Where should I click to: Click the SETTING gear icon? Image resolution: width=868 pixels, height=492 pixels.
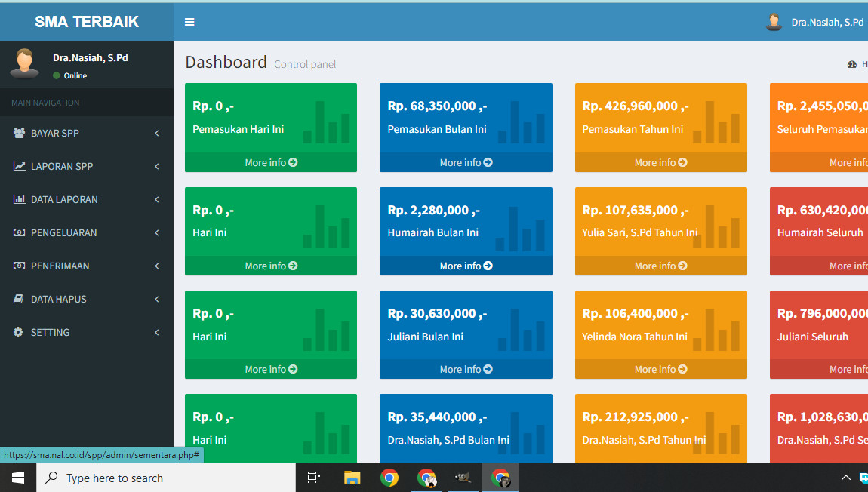click(x=19, y=332)
